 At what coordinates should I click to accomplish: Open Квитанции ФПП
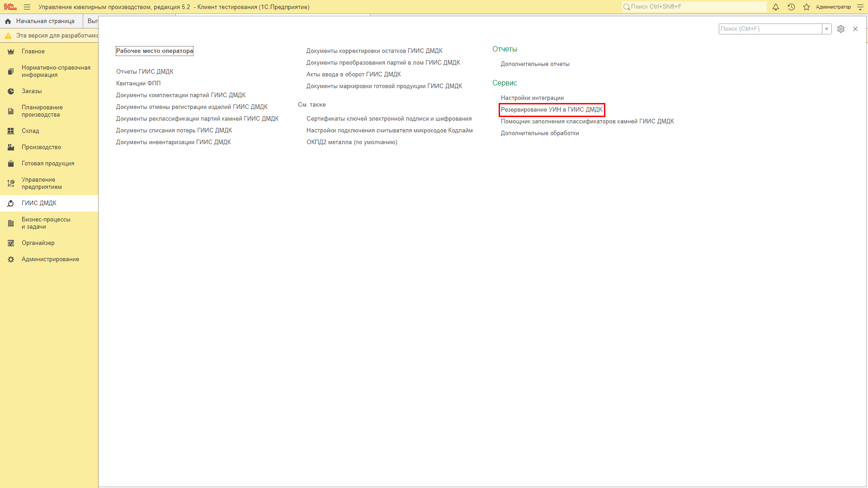coord(138,84)
